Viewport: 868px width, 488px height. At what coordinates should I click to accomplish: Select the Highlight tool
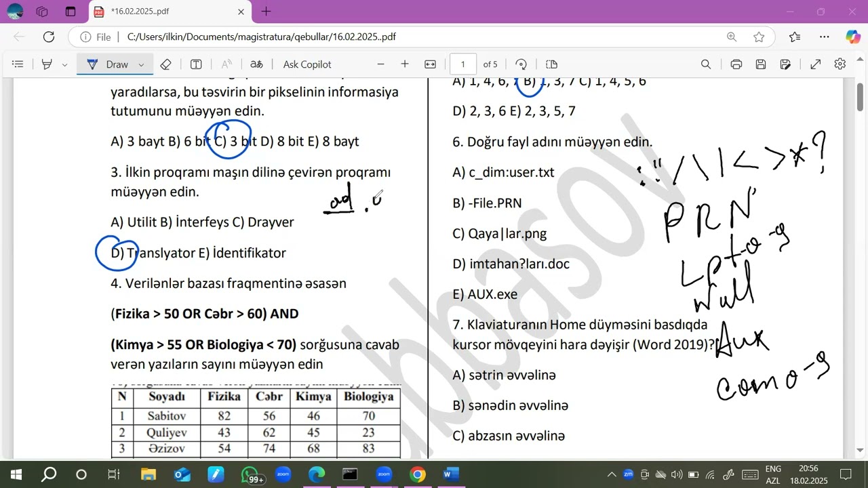[x=47, y=64]
